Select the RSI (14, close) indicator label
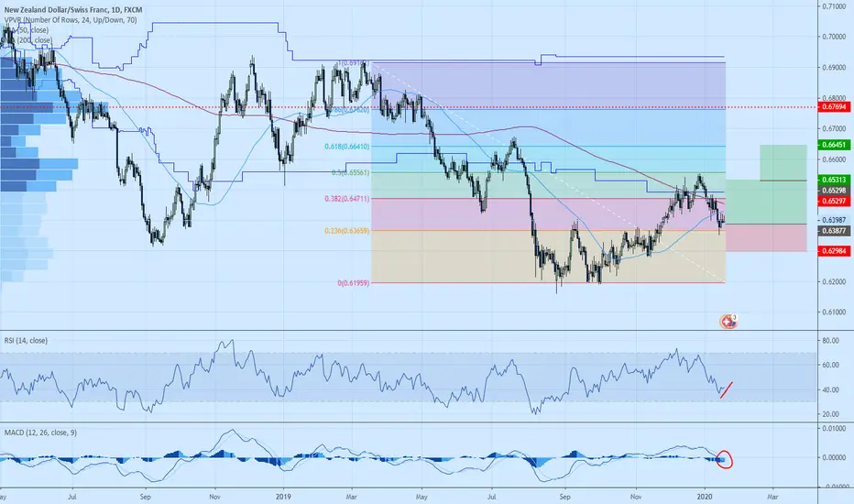Viewport: 854px width, 504px height. pos(26,341)
